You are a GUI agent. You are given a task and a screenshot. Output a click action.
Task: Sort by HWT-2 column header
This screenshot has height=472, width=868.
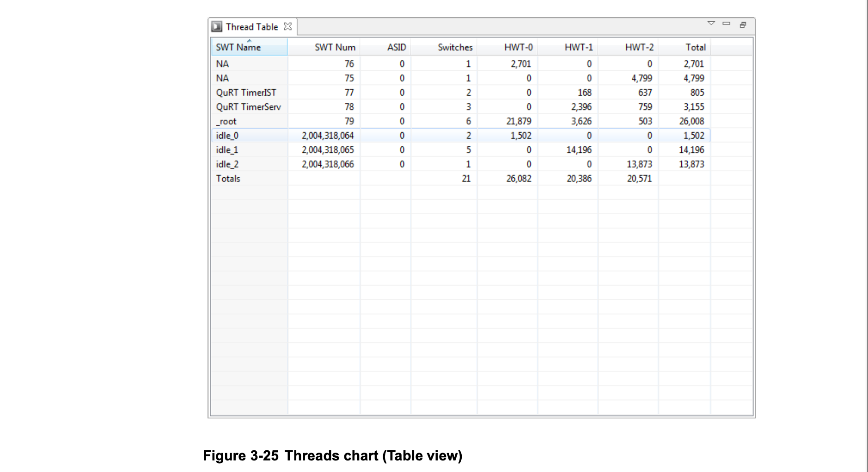[628, 47]
